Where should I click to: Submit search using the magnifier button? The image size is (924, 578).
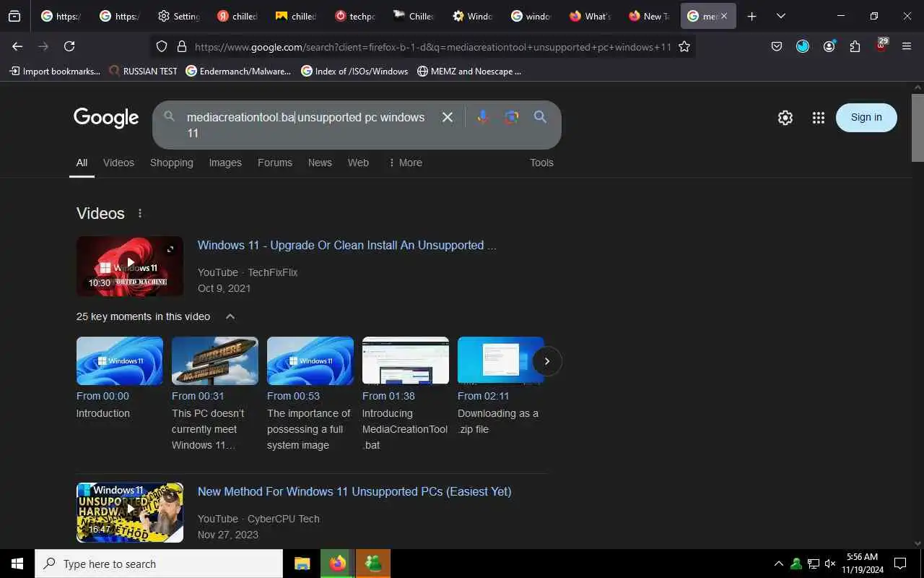tap(540, 117)
